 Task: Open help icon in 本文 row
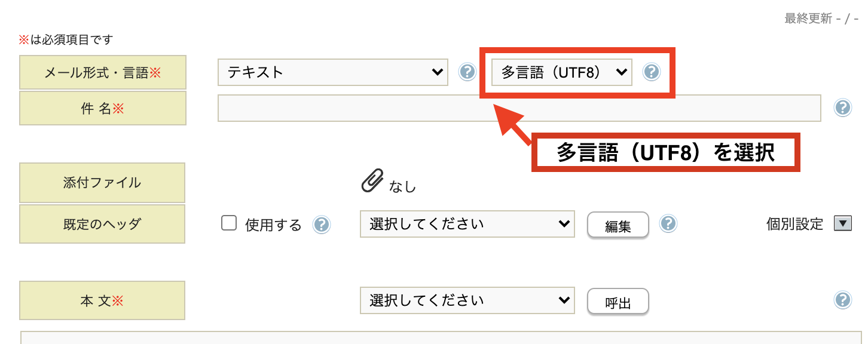coord(843,300)
